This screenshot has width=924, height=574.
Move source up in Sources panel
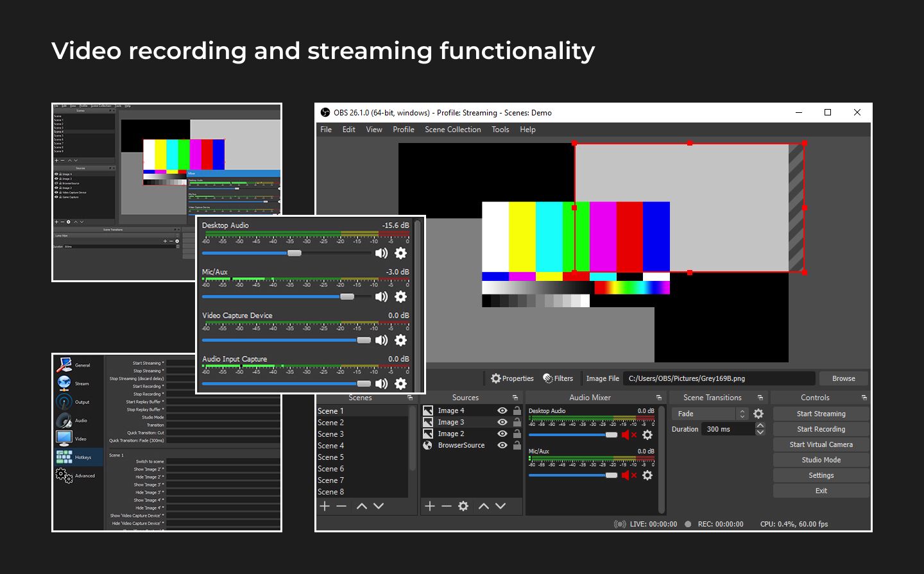484,506
